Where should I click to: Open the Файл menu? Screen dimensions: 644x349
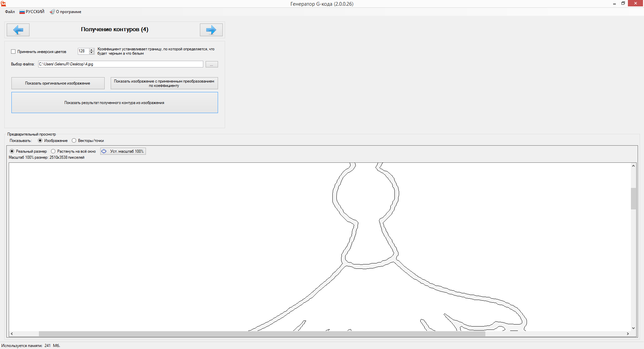10,12
